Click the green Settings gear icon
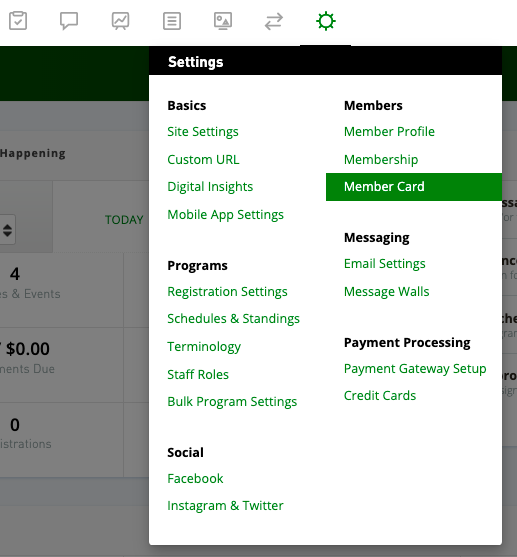517x557 pixels. (x=325, y=21)
